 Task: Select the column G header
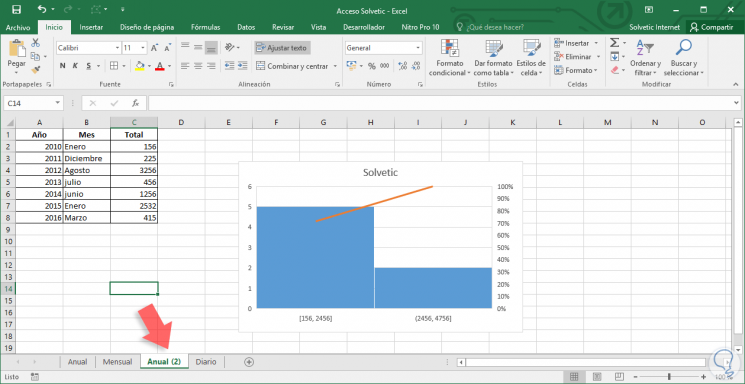(323, 122)
